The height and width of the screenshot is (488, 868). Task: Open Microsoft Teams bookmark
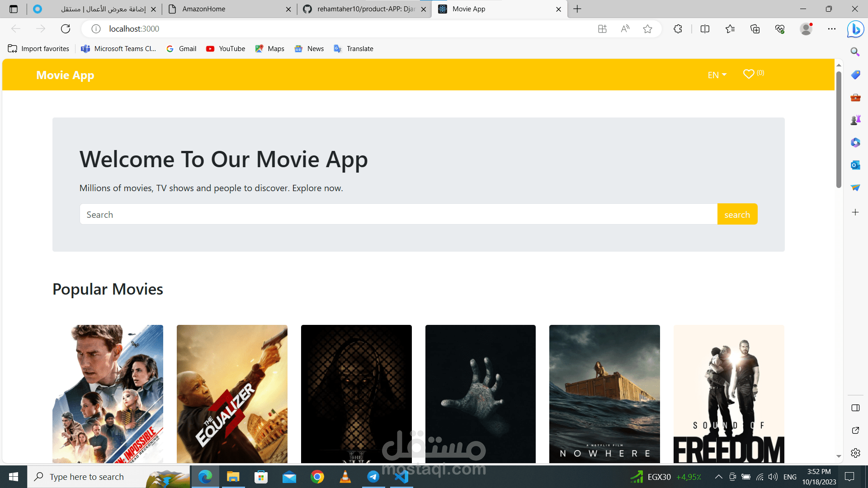(118, 49)
